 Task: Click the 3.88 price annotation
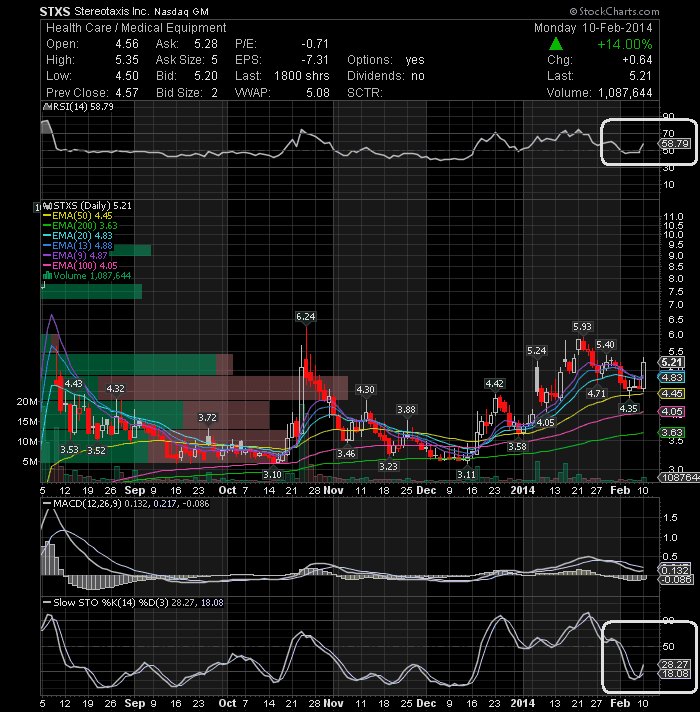click(x=406, y=410)
